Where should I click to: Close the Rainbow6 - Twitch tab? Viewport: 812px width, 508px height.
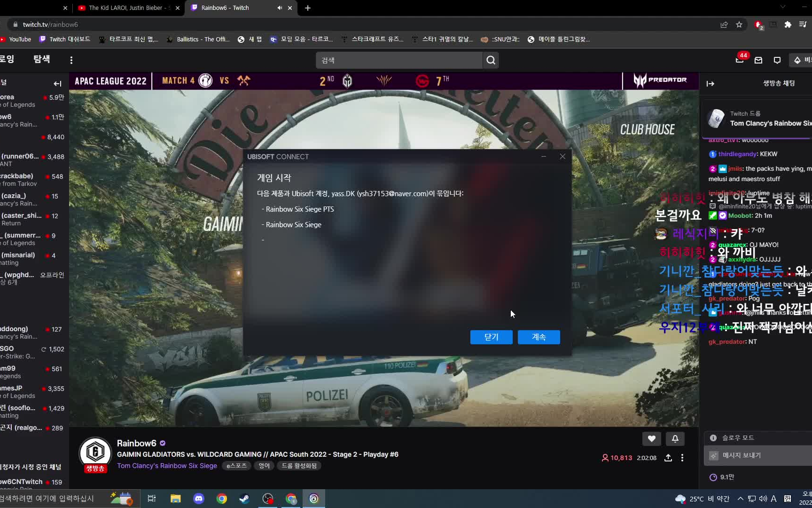coord(290,8)
